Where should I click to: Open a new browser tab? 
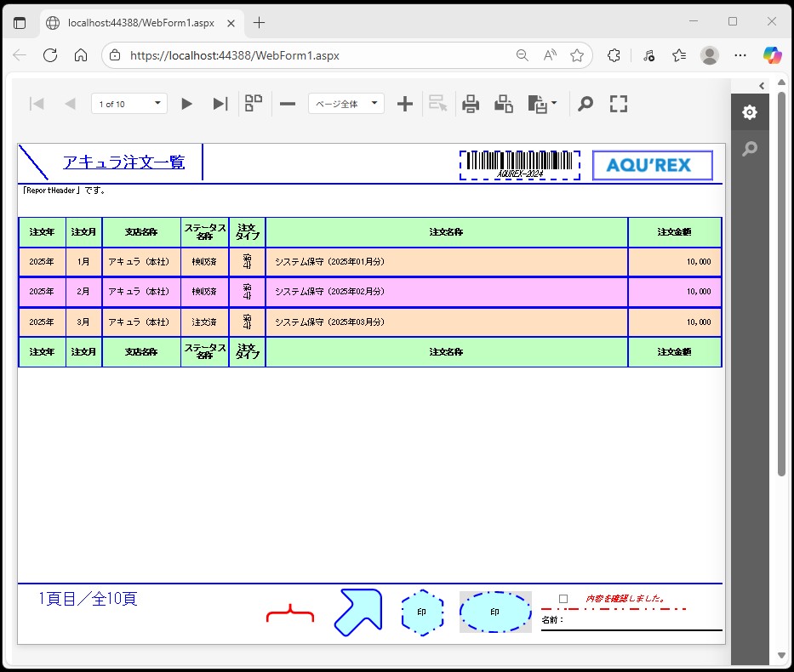coord(260,22)
